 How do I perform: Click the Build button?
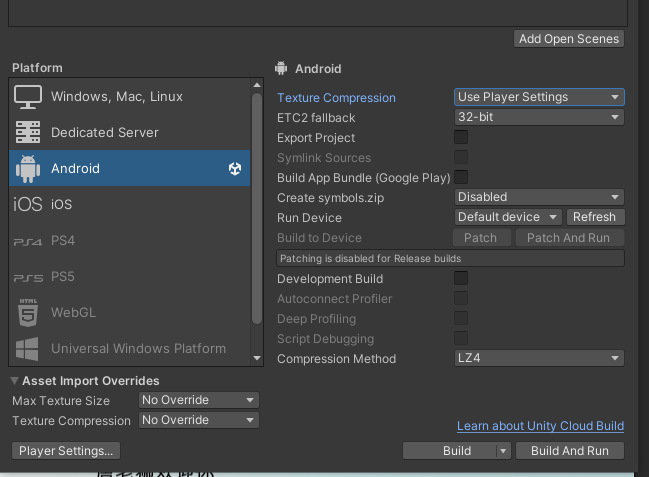tap(450, 450)
